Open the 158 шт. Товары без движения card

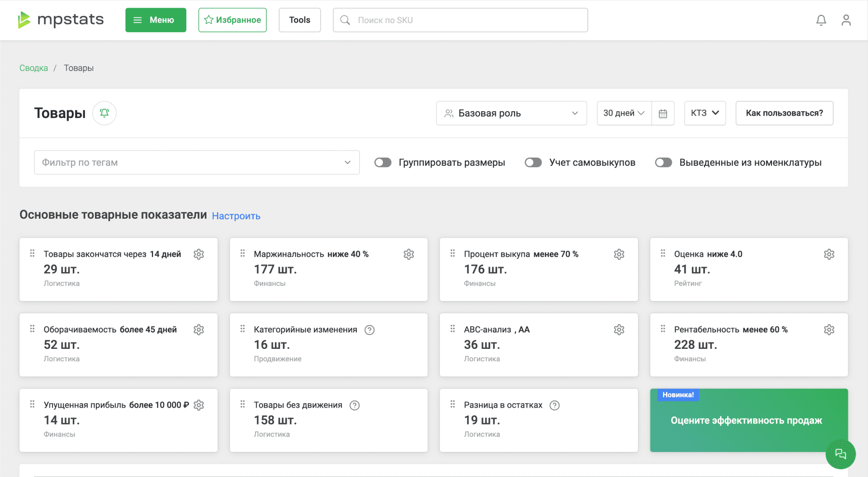tap(328, 421)
